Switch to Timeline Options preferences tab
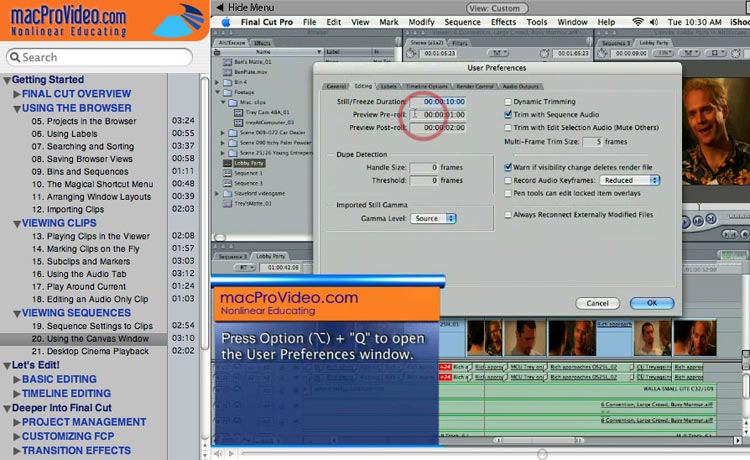The height and width of the screenshot is (460, 750). 427,87
